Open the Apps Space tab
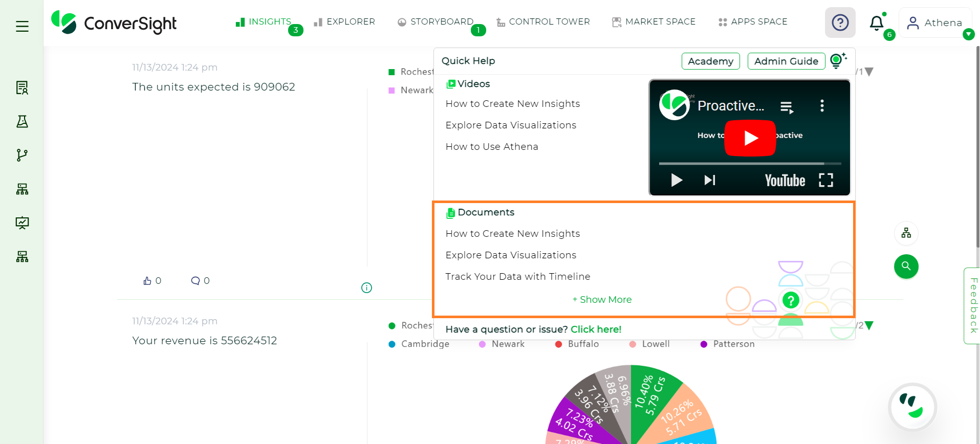This screenshot has width=980, height=444. 753,22
